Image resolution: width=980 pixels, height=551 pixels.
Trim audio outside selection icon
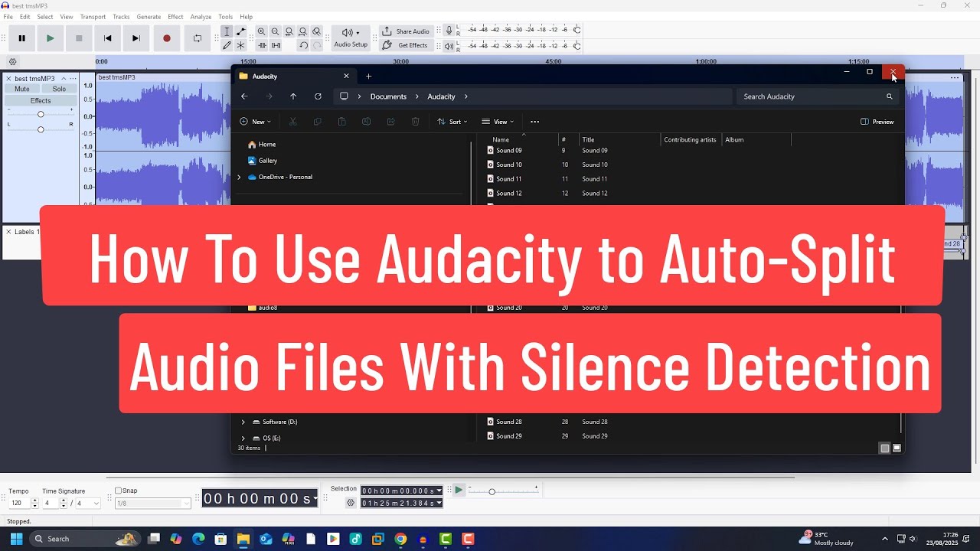pyautogui.click(x=262, y=45)
